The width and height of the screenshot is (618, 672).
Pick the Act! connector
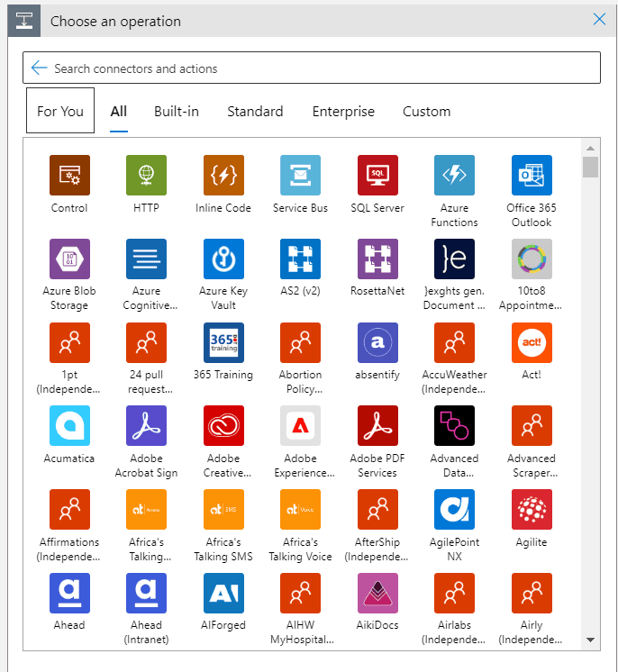(x=532, y=342)
